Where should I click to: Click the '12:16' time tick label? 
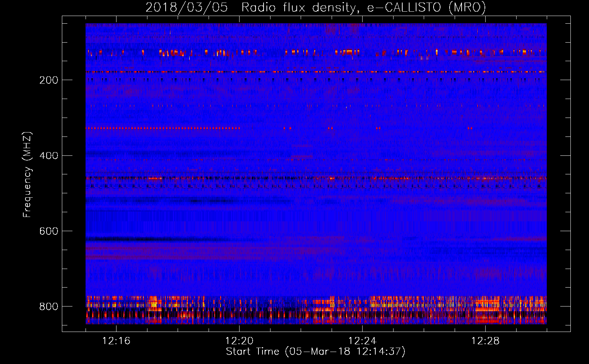point(116,341)
